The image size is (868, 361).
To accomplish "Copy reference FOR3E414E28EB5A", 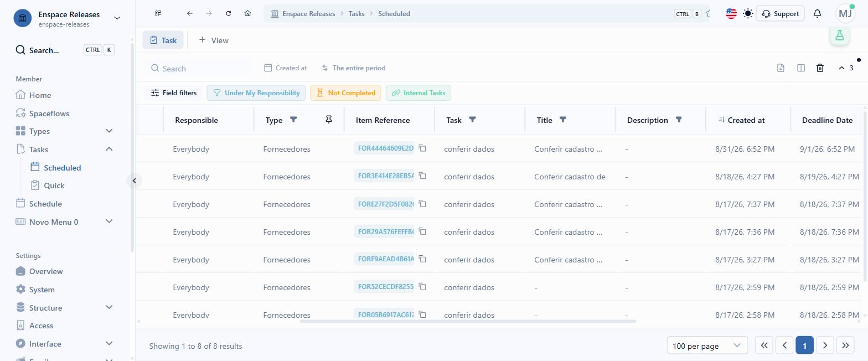I will (422, 176).
